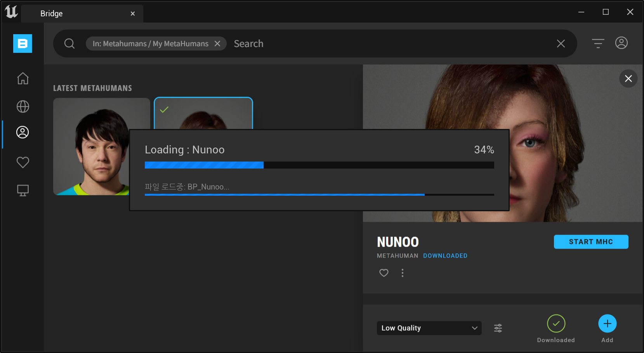Click the large Nunoo preview image

[503, 143]
